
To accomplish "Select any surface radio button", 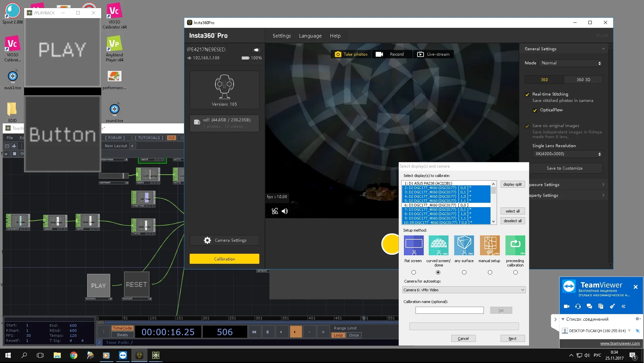I will click(464, 273).
